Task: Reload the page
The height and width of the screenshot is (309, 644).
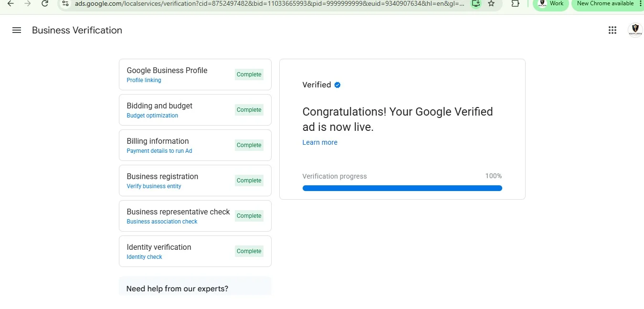Action: [45, 3]
